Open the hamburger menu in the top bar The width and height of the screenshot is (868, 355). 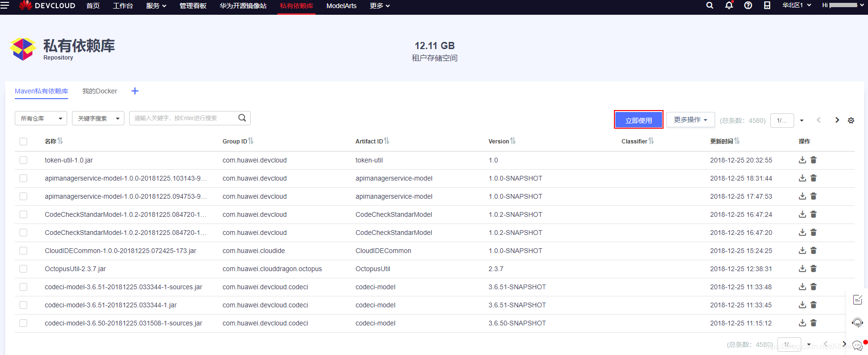coord(5,5)
